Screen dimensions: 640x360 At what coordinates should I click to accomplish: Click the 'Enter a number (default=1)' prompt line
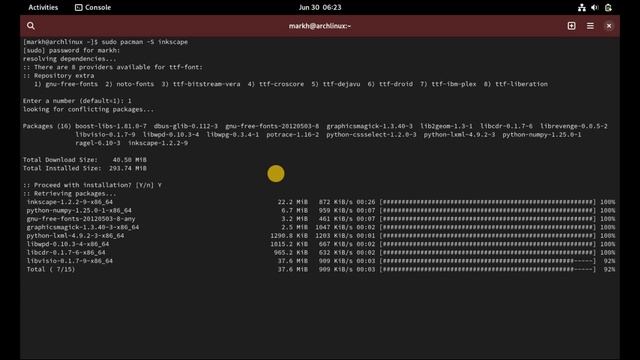tap(77, 100)
